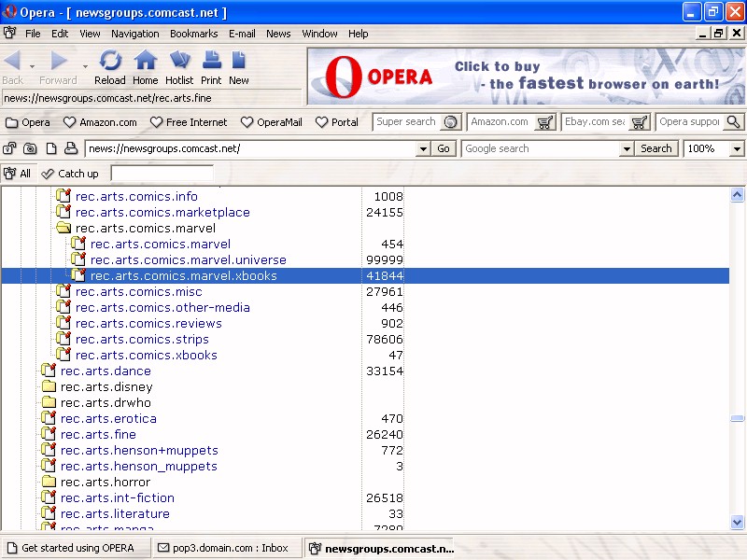Click the Amazon.com shopping cart search icon

coord(545,122)
